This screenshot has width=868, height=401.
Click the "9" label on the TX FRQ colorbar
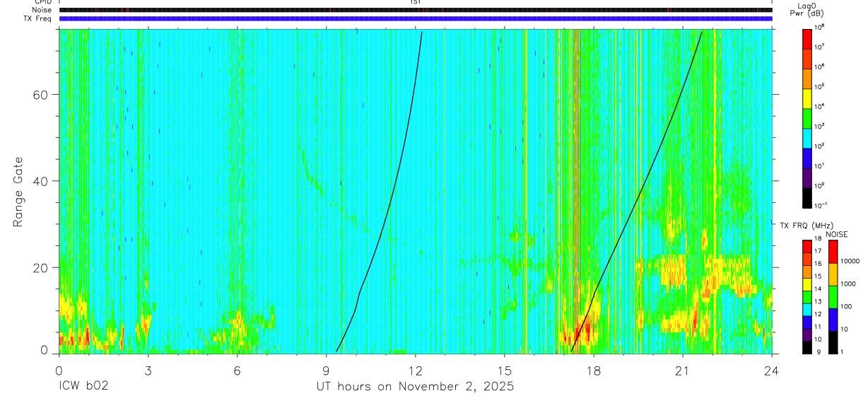[818, 352]
